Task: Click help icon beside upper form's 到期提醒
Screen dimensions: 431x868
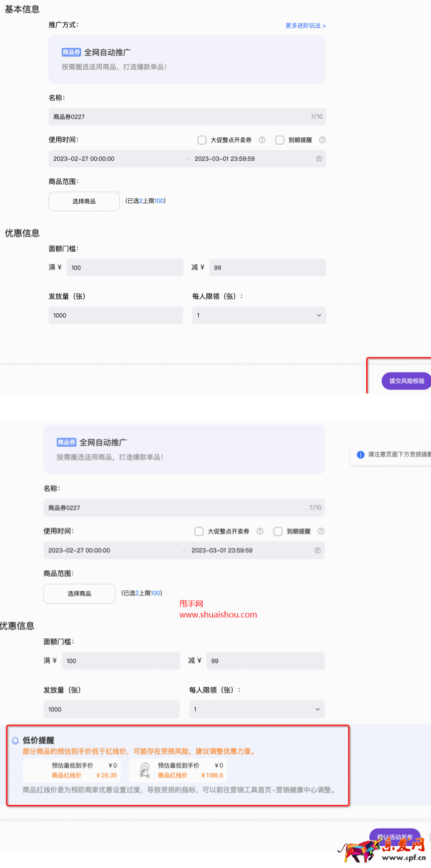Action: click(322, 140)
